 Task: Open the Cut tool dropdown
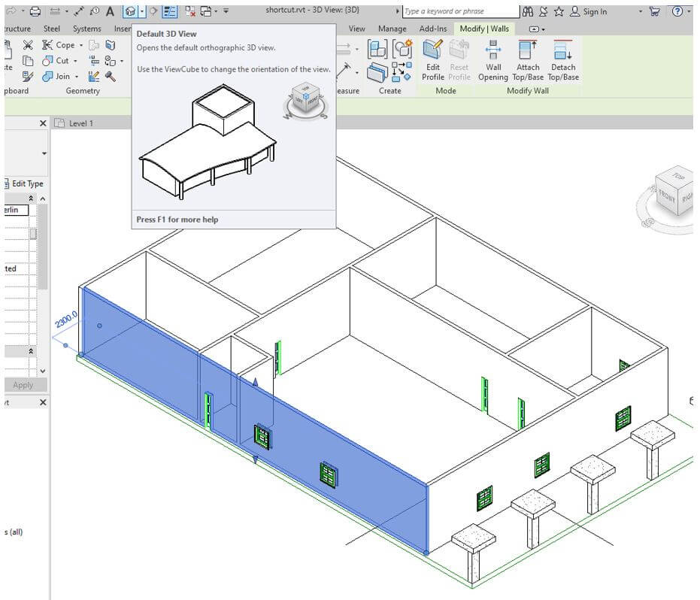[x=74, y=60]
